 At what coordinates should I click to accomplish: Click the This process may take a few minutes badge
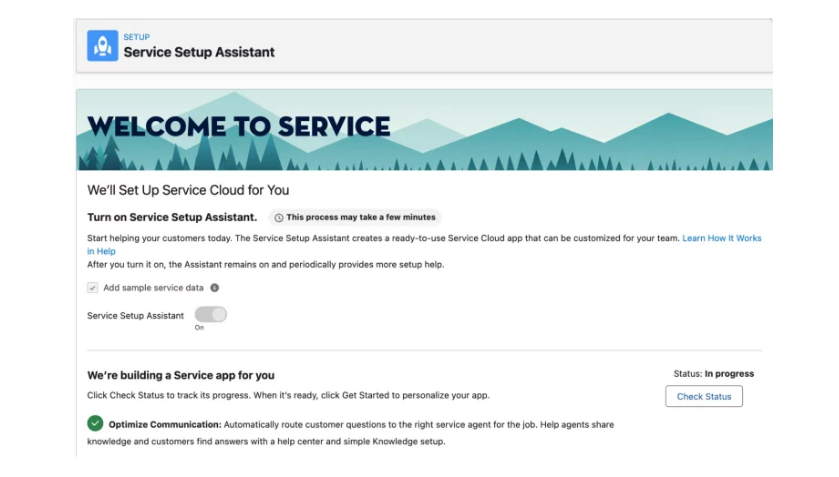click(355, 217)
